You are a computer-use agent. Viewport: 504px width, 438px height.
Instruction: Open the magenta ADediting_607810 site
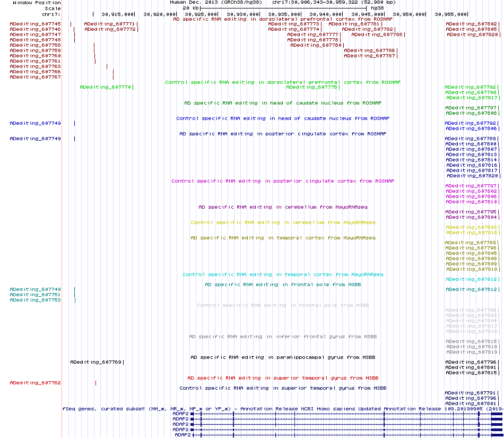click(x=473, y=202)
